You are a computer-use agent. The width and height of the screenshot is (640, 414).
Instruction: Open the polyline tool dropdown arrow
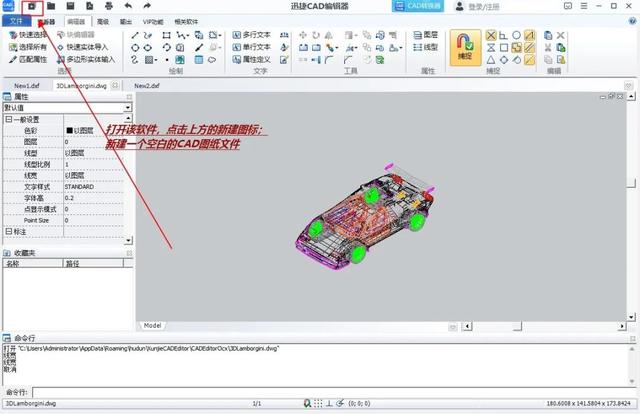pyautogui.click(x=187, y=36)
